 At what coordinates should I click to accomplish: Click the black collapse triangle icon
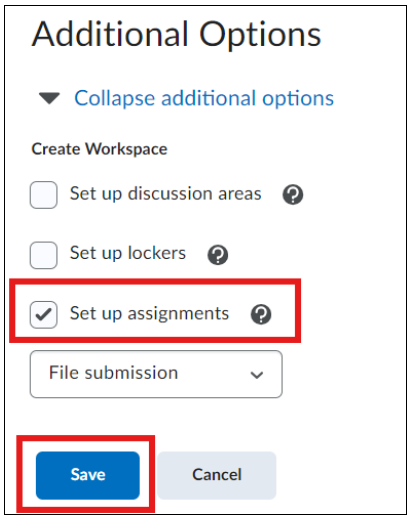(x=49, y=98)
